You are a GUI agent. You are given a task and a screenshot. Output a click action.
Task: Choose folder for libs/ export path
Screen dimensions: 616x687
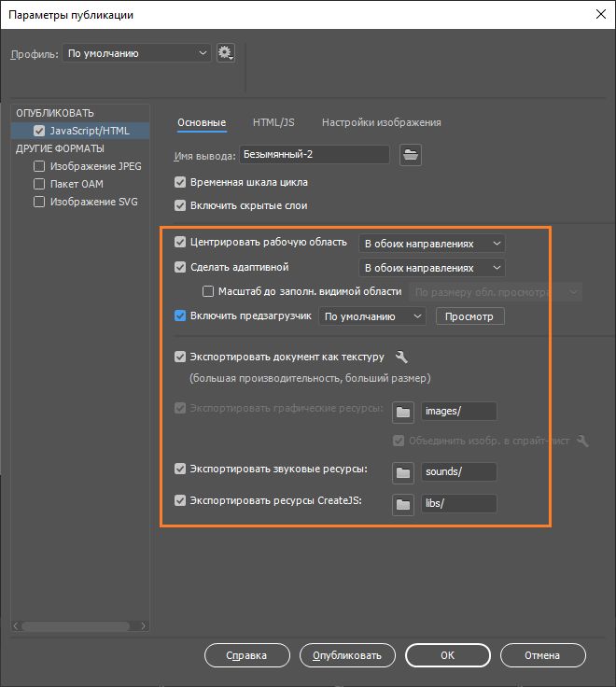[403, 505]
